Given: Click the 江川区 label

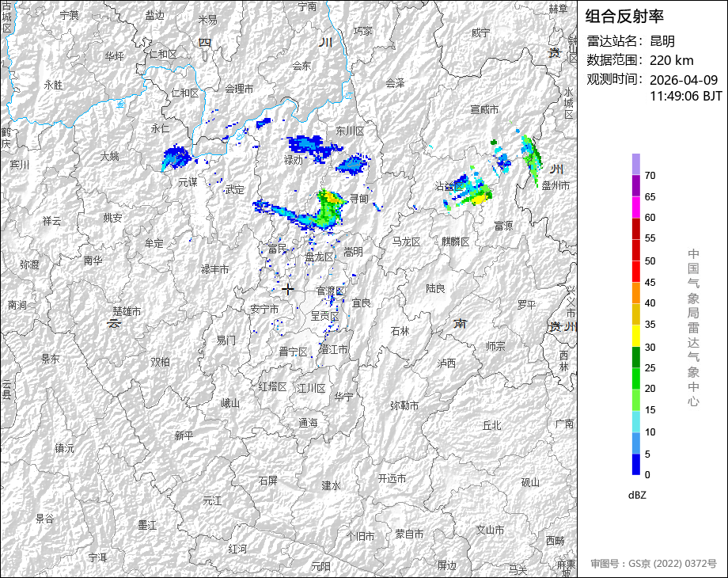Looking at the screenshot, I should click(311, 388).
